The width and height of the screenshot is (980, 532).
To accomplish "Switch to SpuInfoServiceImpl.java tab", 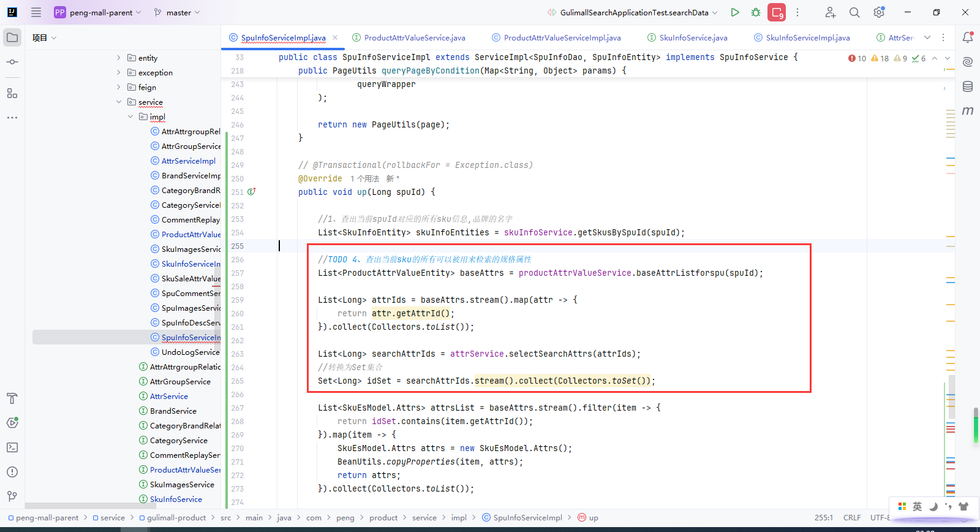I will [x=284, y=37].
